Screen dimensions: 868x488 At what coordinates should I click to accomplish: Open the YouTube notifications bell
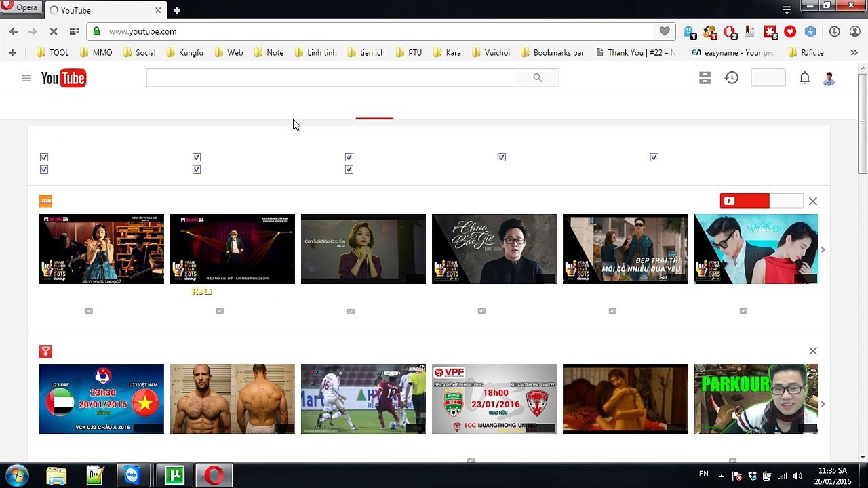[804, 78]
